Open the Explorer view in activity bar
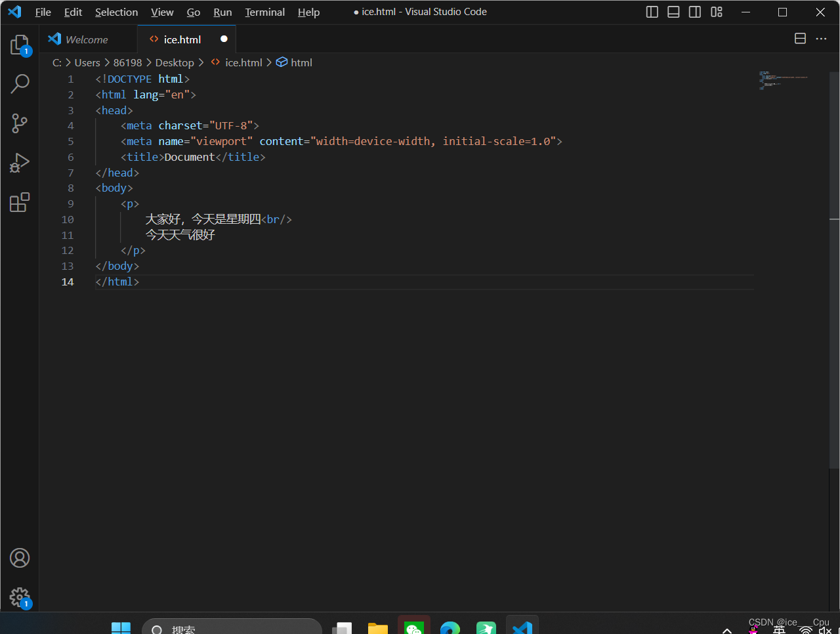Image resolution: width=840 pixels, height=634 pixels. point(20,45)
